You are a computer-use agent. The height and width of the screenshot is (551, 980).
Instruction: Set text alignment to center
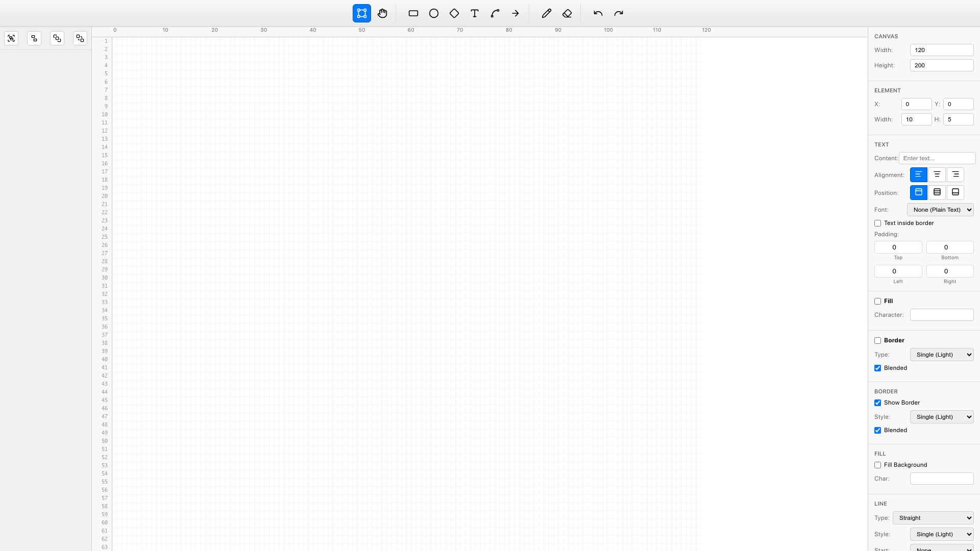(937, 175)
